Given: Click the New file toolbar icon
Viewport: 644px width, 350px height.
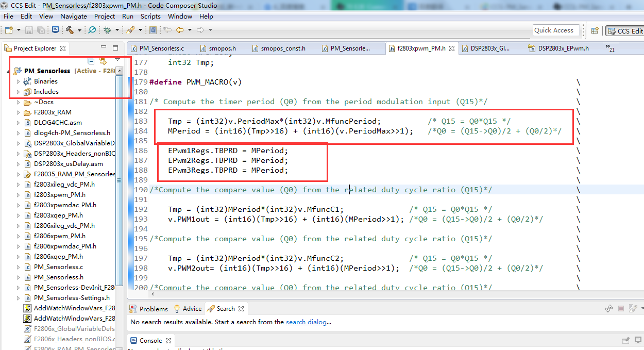Looking at the screenshot, I should click(9, 30).
